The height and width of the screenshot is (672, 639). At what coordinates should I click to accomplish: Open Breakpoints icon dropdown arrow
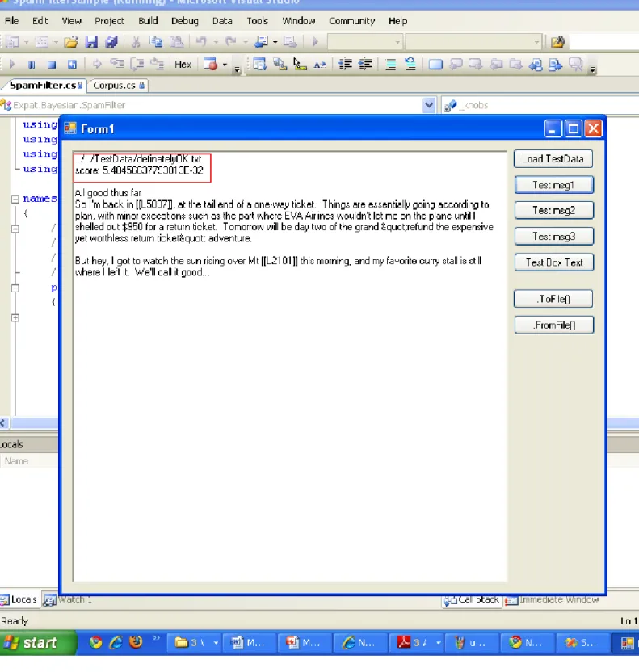(x=225, y=65)
